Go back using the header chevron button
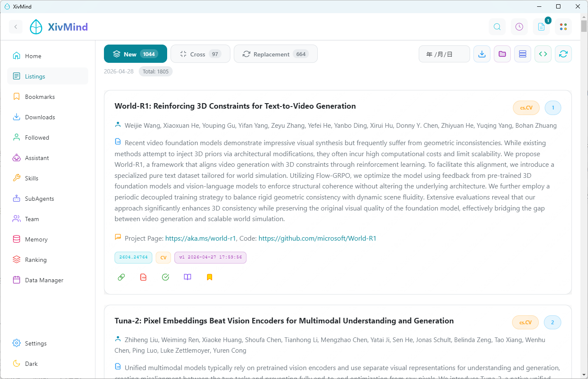This screenshot has height=379, width=588. (16, 27)
